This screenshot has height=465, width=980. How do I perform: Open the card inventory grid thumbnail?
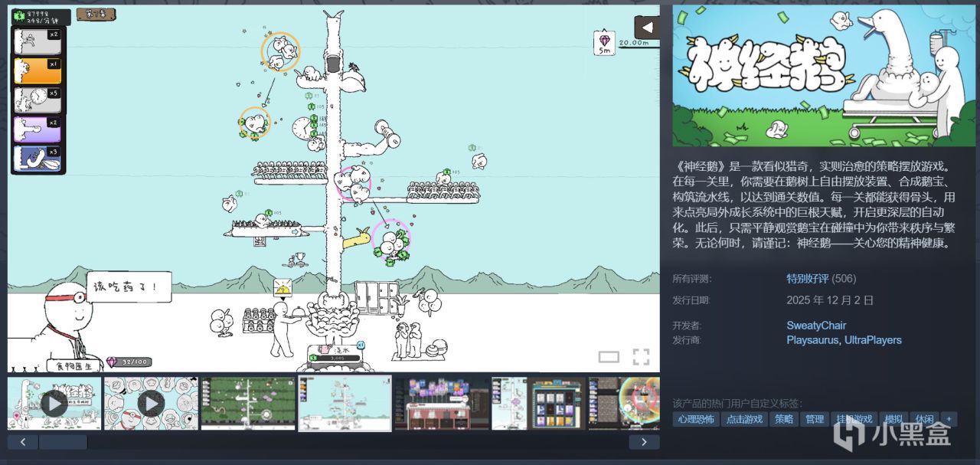point(538,403)
